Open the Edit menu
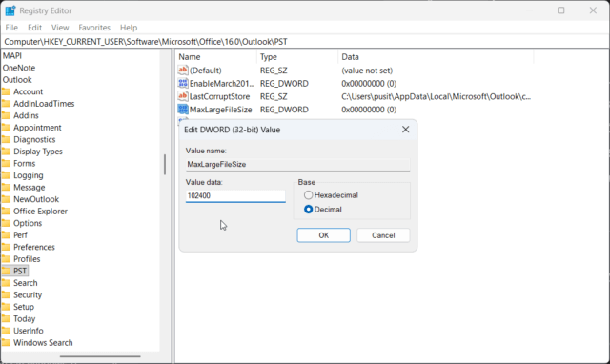 click(34, 28)
